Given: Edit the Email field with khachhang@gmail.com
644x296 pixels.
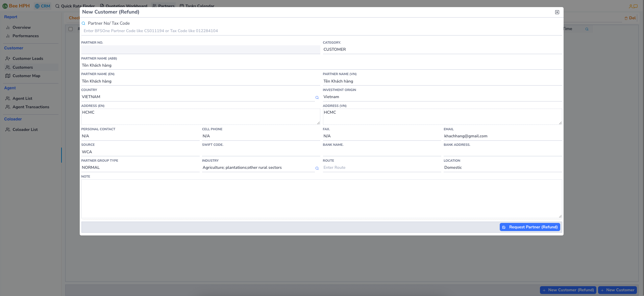Looking at the screenshot, I should tap(503, 136).
